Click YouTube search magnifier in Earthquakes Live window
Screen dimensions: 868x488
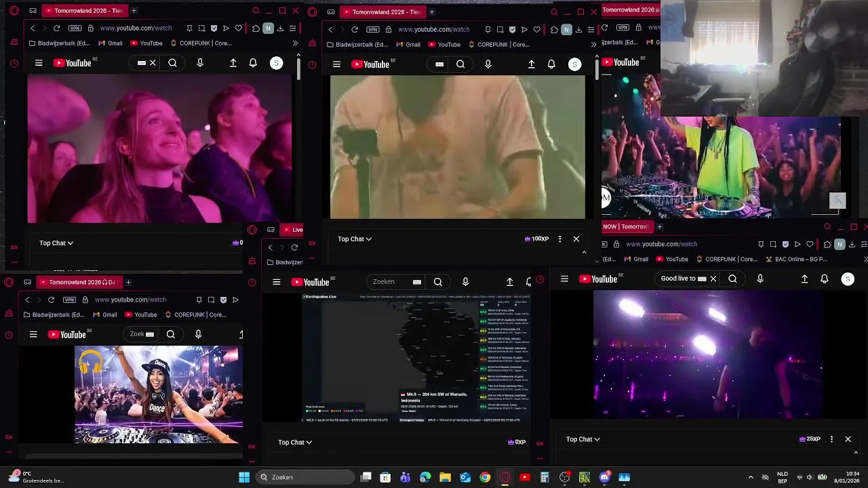(x=438, y=282)
